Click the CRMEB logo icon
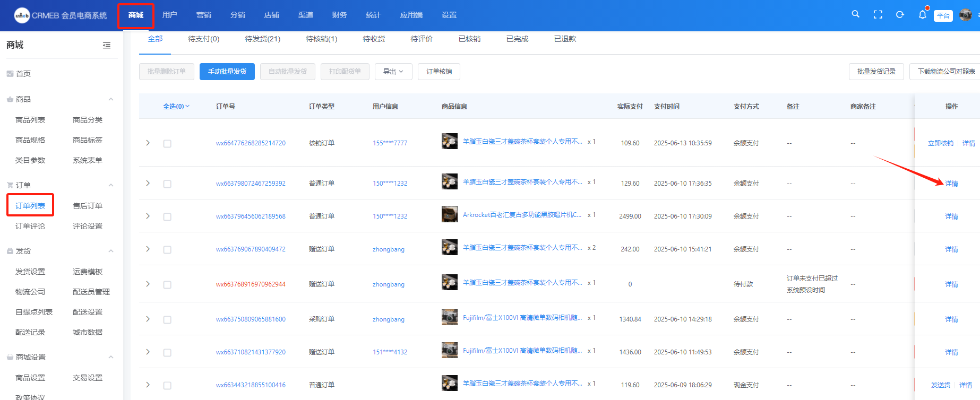 pos(22,15)
